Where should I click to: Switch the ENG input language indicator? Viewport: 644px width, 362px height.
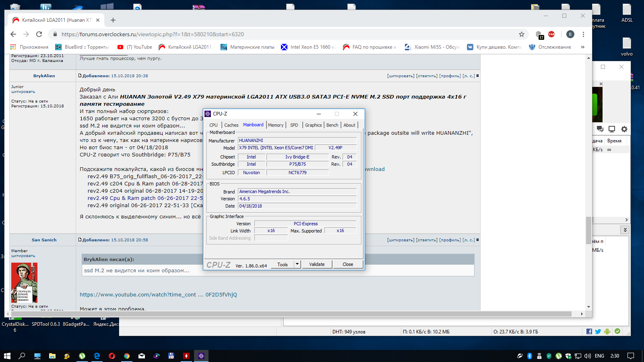(x=599, y=356)
